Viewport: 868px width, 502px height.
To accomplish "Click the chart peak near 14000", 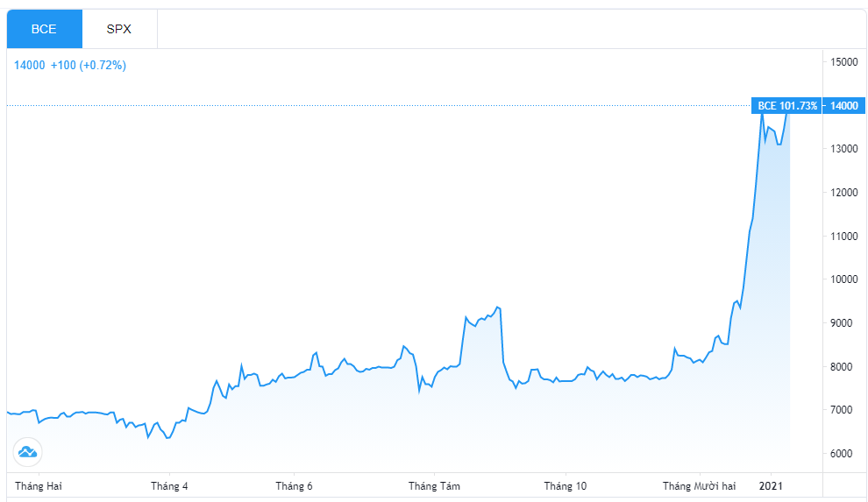I will click(x=762, y=113).
